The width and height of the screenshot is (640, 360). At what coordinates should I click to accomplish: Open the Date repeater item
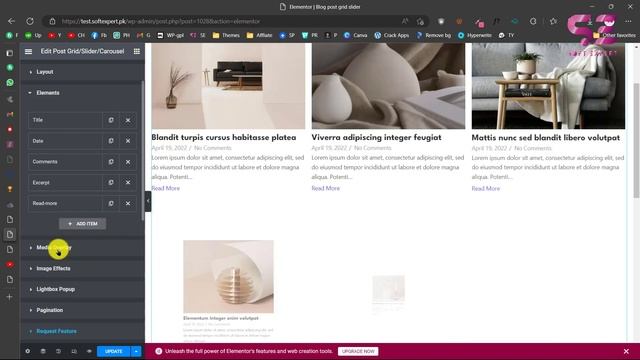coord(65,141)
